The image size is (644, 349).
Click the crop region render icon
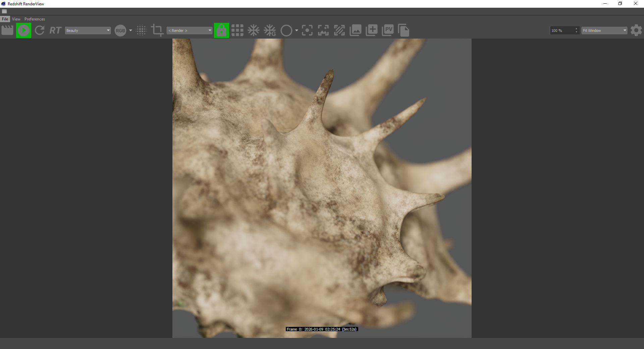(157, 31)
